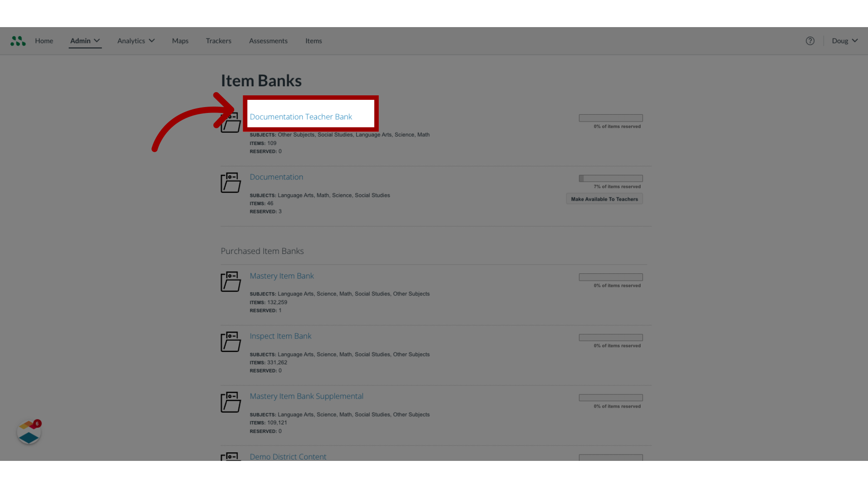Click the Demo District Content folder icon
868x488 pixels.
coord(230,457)
